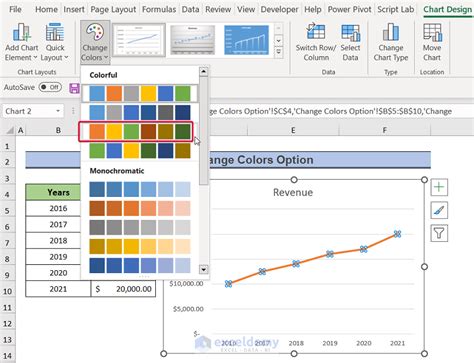Click the color palette scrollbar thumb
The height and width of the screenshot is (363, 474).
203,130
